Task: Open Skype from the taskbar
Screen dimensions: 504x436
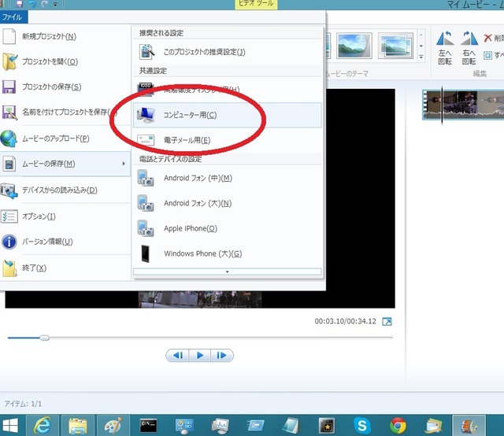Action: pos(362,426)
